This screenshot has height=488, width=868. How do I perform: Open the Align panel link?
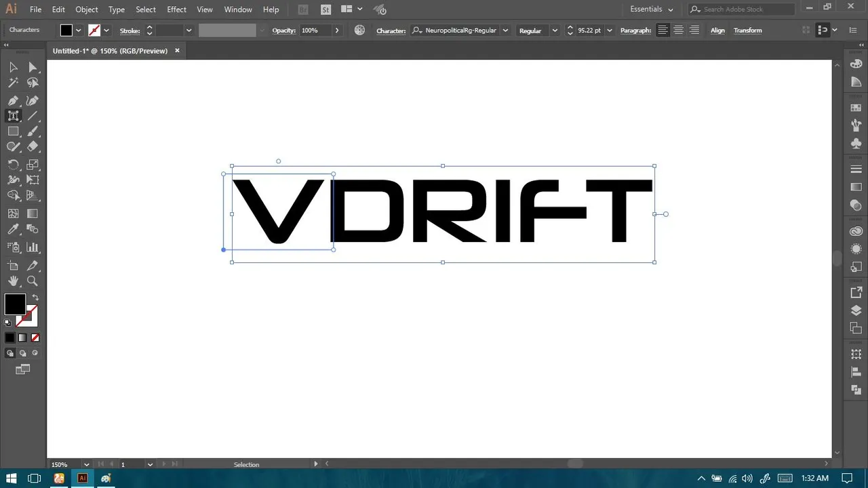coord(717,30)
